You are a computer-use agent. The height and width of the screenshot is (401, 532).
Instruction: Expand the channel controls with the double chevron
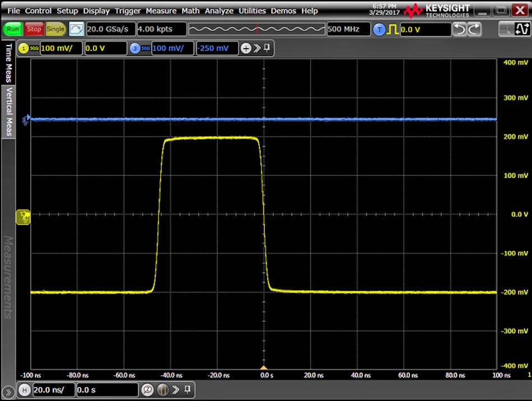(256, 48)
